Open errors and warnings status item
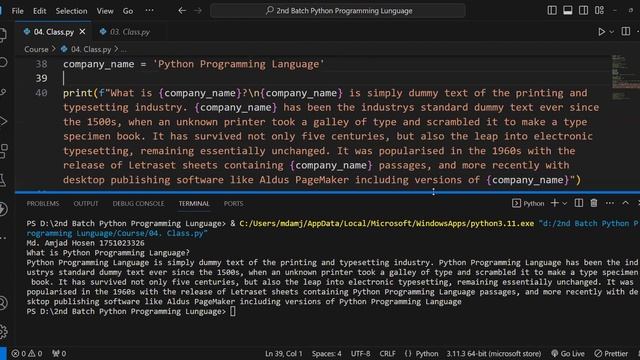Screen dimensions: 640x360 click(x=27, y=353)
